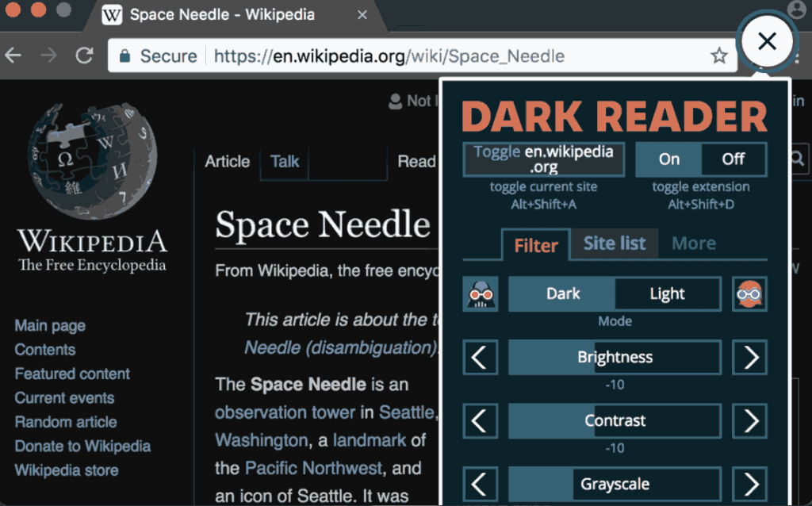
Task: Click the light mode character icon with glasses
Action: tap(749, 294)
